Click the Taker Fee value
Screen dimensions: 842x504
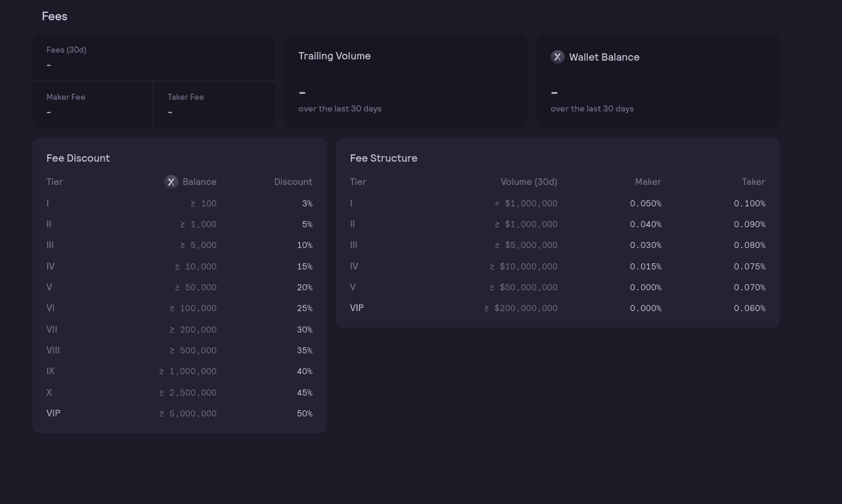coord(170,112)
